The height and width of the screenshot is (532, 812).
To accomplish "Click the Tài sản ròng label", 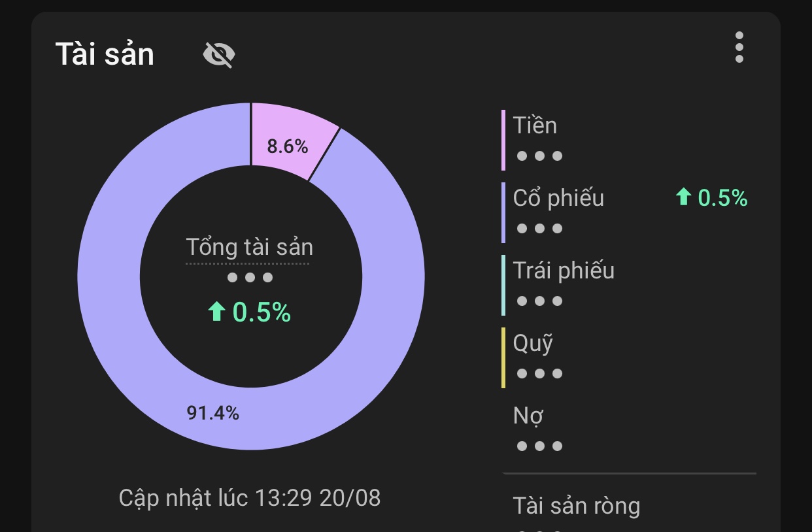I will coord(576,506).
